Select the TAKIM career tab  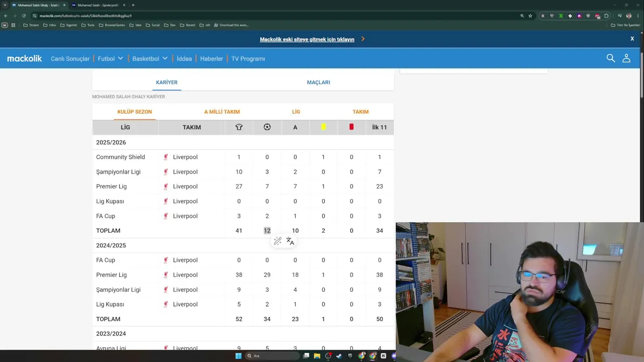pyautogui.click(x=361, y=112)
